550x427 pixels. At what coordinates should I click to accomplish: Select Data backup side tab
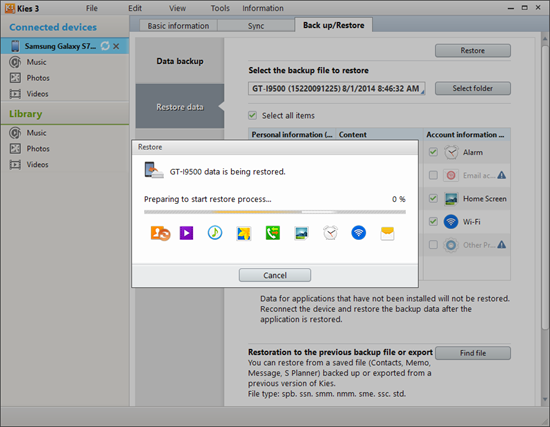point(180,61)
